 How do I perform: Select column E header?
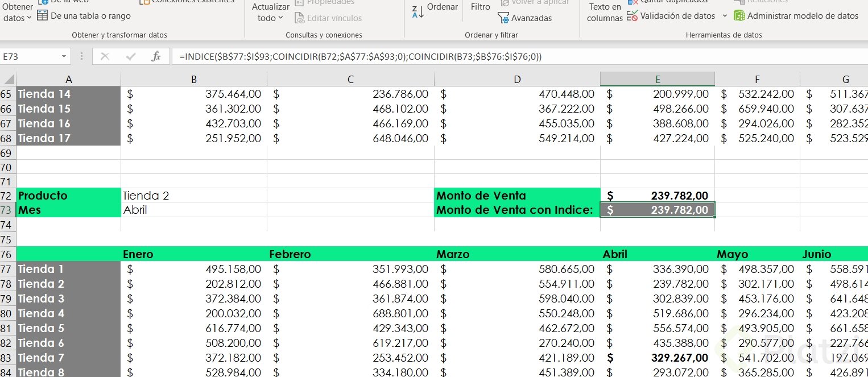click(658, 79)
